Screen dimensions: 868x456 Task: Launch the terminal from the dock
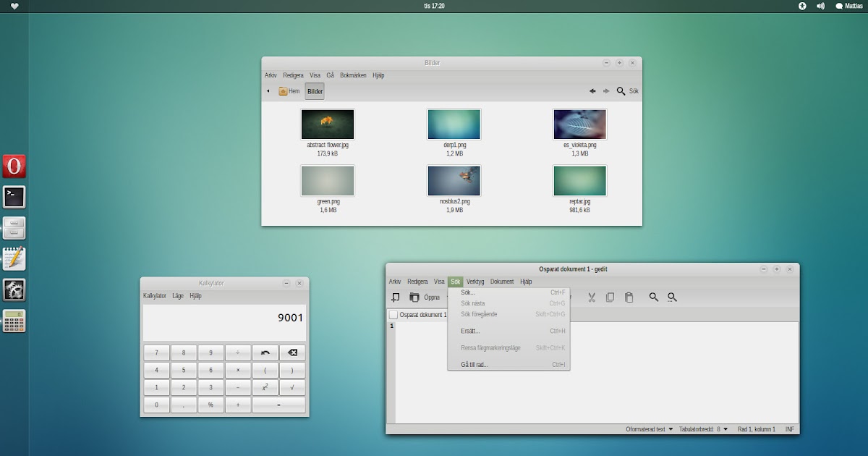coord(14,196)
